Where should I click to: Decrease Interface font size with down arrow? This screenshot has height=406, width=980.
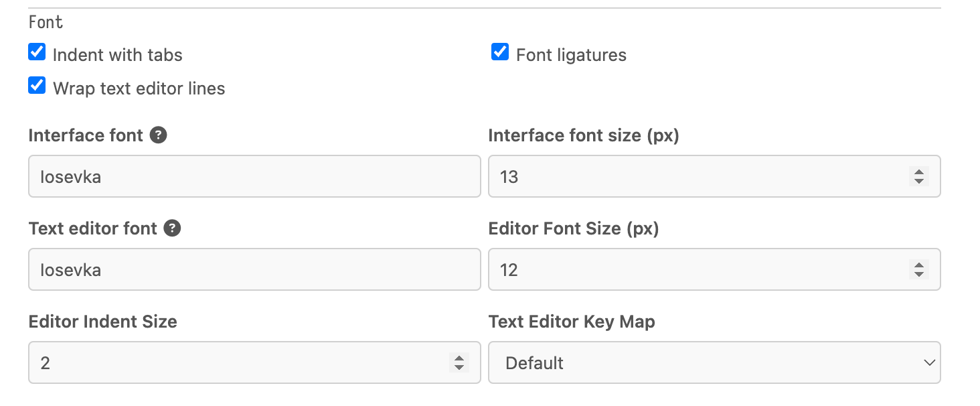coord(919,181)
